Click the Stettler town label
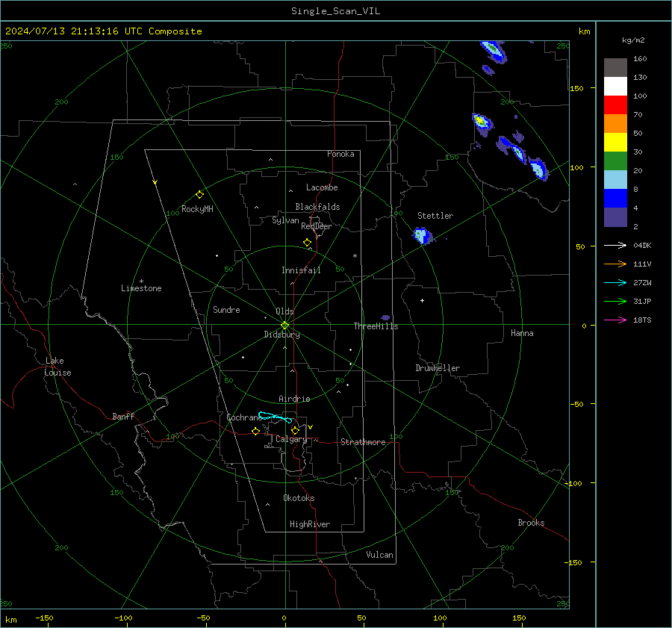This screenshot has height=628, width=672. coord(435,216)
